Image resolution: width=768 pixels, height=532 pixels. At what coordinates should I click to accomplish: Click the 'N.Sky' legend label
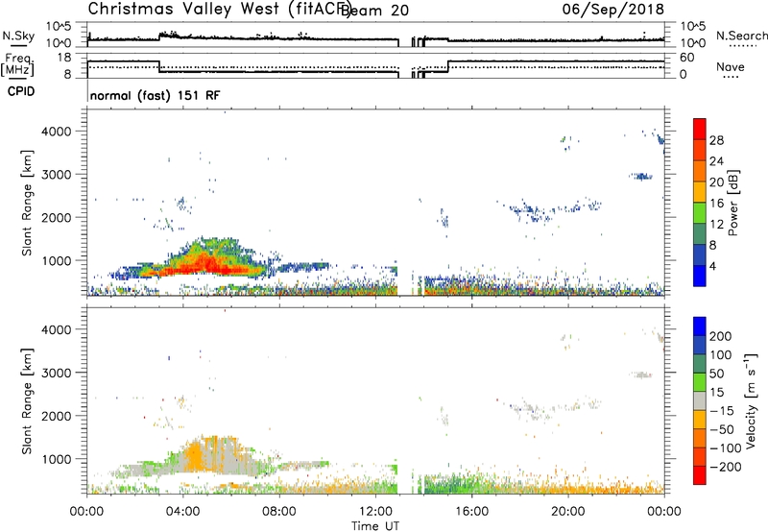click(x=18, y=36)
